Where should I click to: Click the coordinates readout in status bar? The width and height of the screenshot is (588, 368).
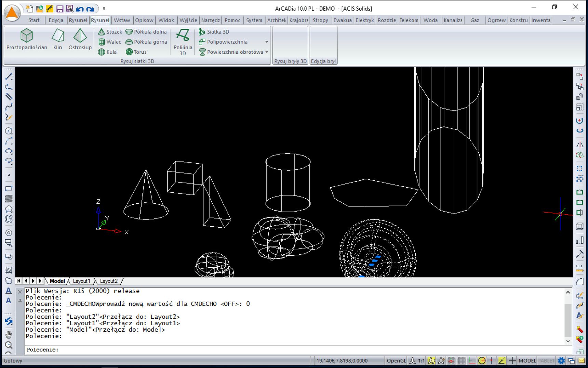point(342,360)
